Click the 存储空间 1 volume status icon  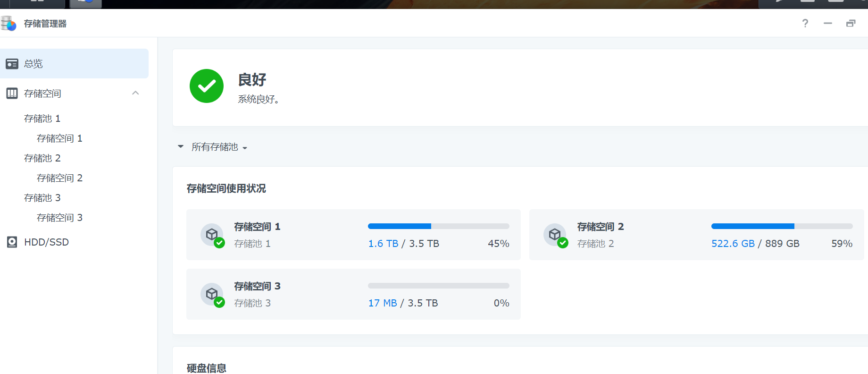pyautogui.click(x=212, y=235)
